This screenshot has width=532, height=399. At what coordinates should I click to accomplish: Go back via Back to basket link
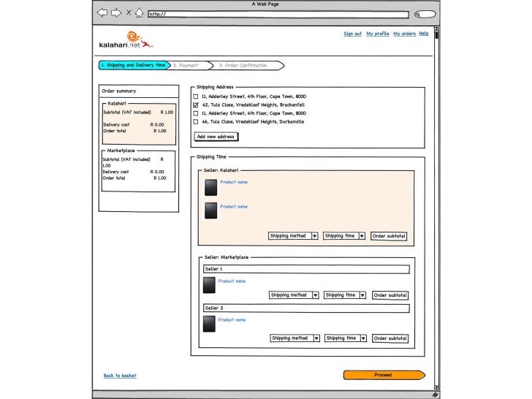tap(120, 376)
